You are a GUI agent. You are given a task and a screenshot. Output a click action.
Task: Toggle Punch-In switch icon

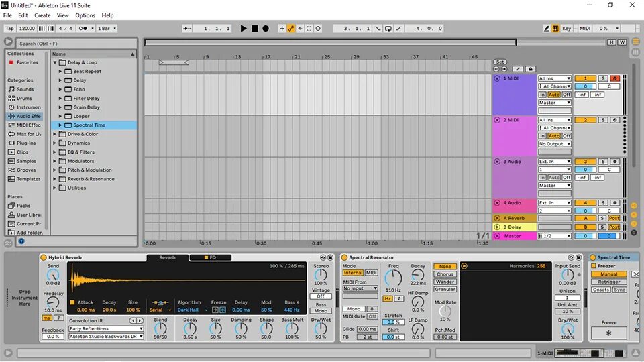coord(377,28)
